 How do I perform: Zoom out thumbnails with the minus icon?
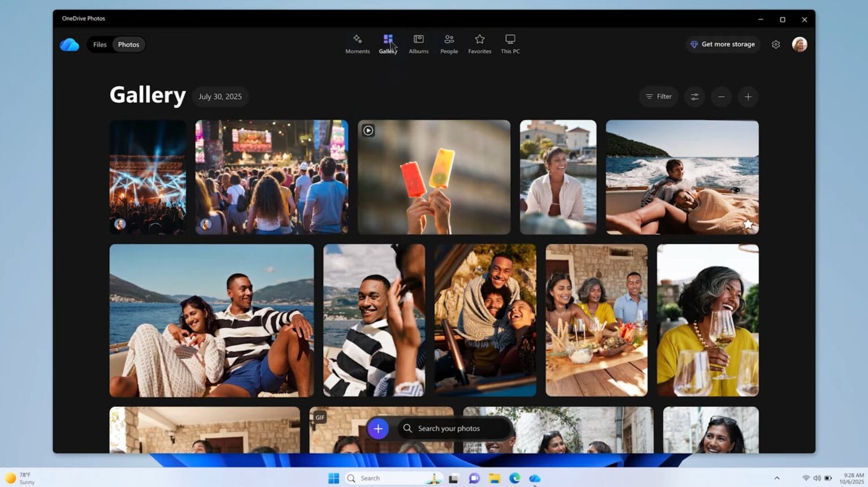click(721, 97)
